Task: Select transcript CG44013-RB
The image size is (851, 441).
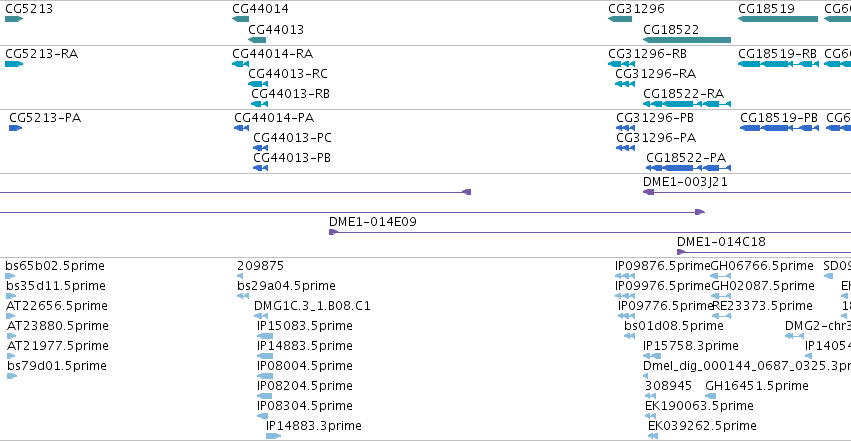Action: [290, 94]
